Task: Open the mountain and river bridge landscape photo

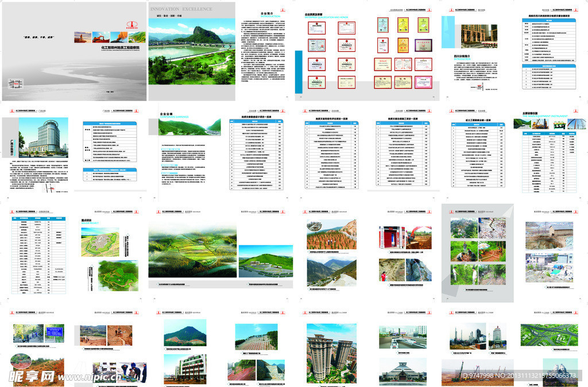Action: (192, 52)
